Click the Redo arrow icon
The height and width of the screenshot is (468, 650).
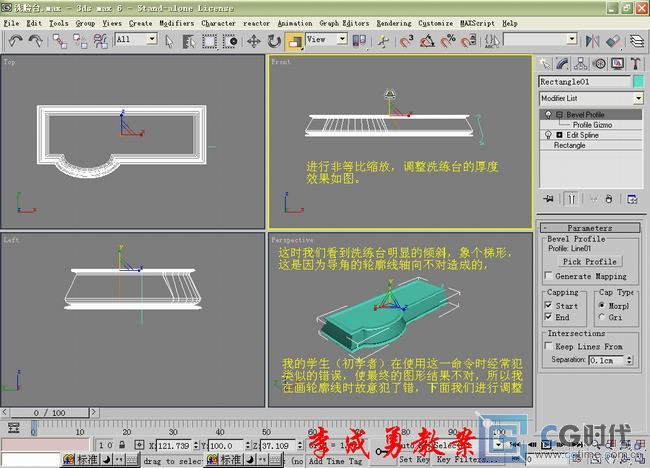click(x=35, y=41)
